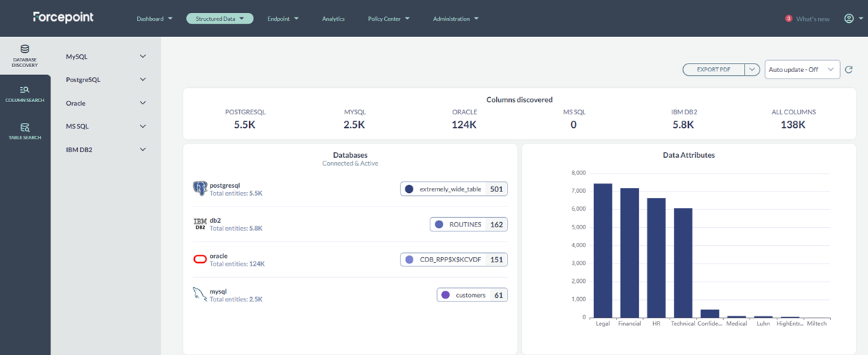The image size is (868, 355).
Task: Open the Structured Data menu
Action: click(x=220, y=19)
